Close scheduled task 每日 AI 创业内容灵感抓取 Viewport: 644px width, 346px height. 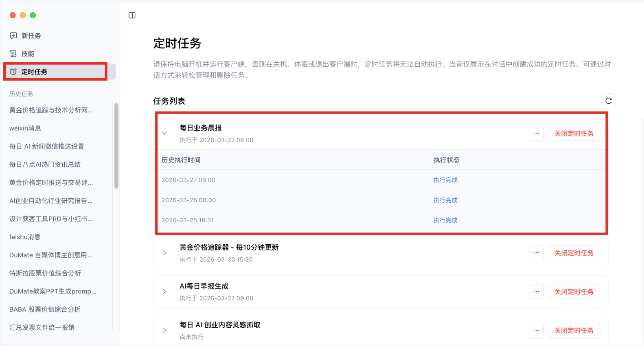[574, 331]
